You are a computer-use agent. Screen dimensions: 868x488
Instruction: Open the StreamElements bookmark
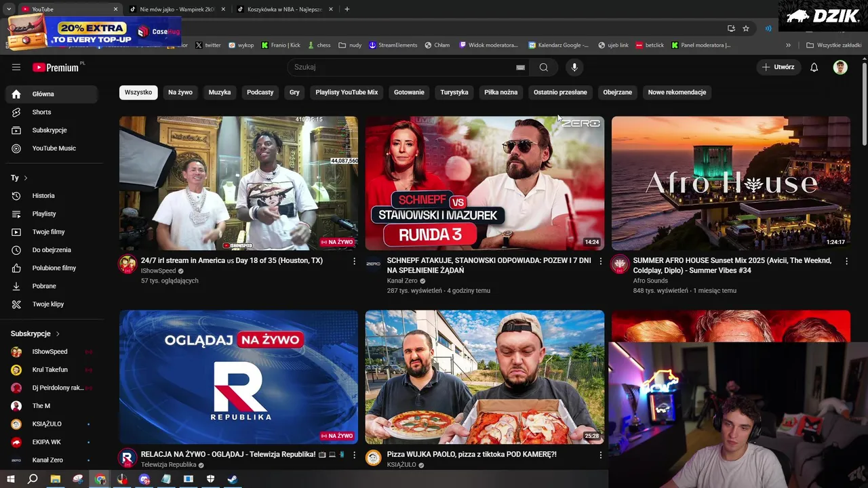coord(393,45)
